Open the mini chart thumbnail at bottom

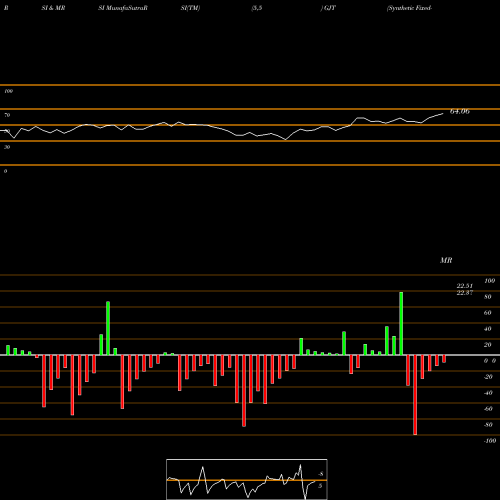[247, 479]
